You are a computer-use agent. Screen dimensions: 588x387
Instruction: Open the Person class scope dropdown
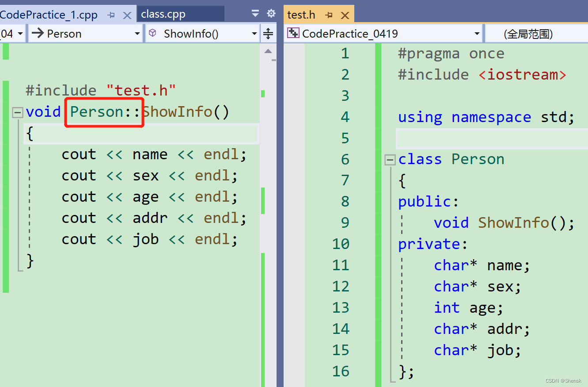(86, 34)
